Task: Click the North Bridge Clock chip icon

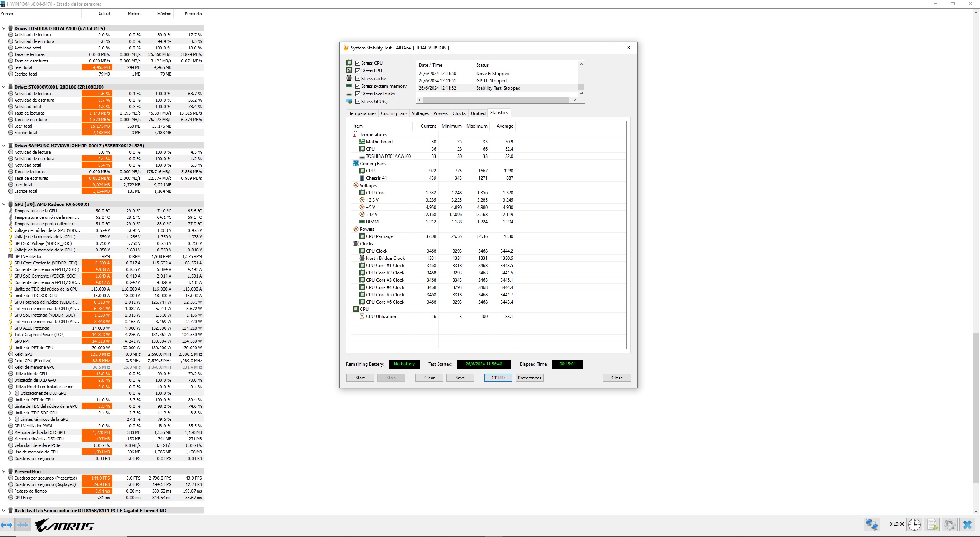Action: (x=362, y=258)
